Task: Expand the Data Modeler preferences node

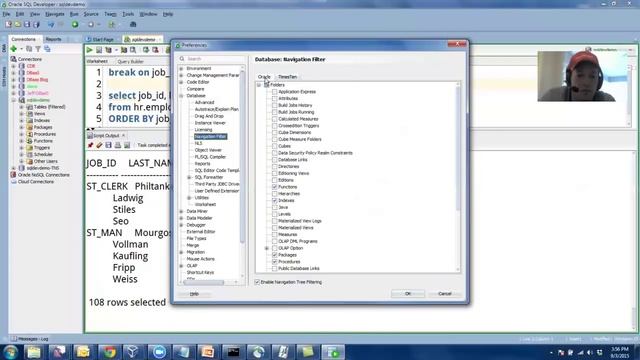Action: tap(181, 218)
